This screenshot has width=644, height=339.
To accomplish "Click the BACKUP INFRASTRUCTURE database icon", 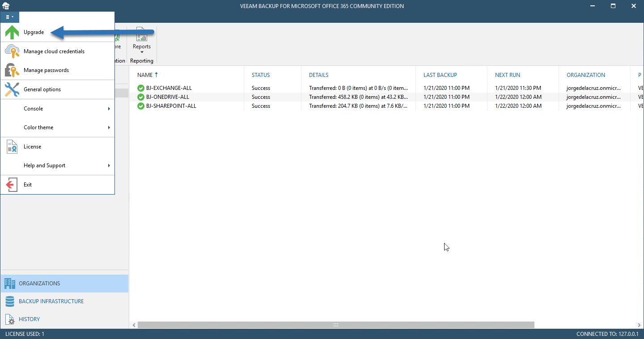I will pos(10,301).
